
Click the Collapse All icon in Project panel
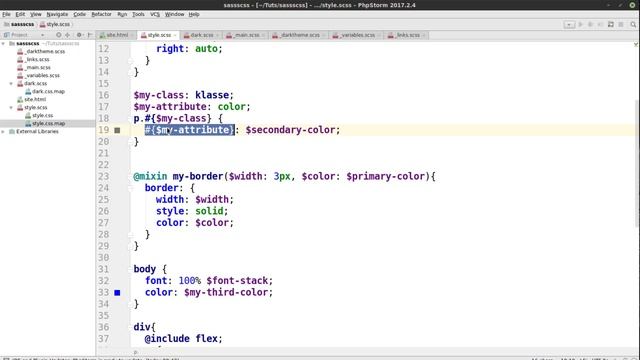68,35
